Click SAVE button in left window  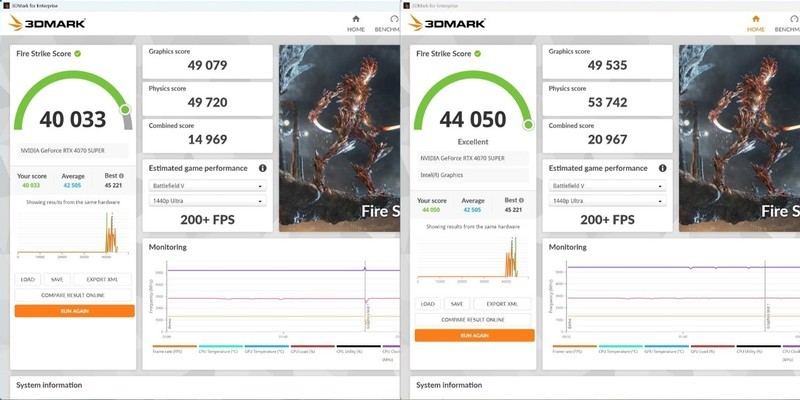[x=57, y=280]
